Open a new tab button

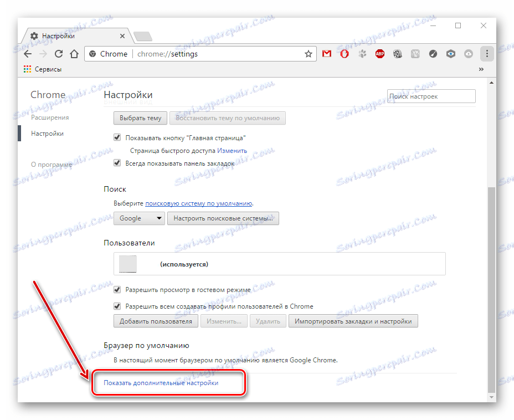click(143, 37)
